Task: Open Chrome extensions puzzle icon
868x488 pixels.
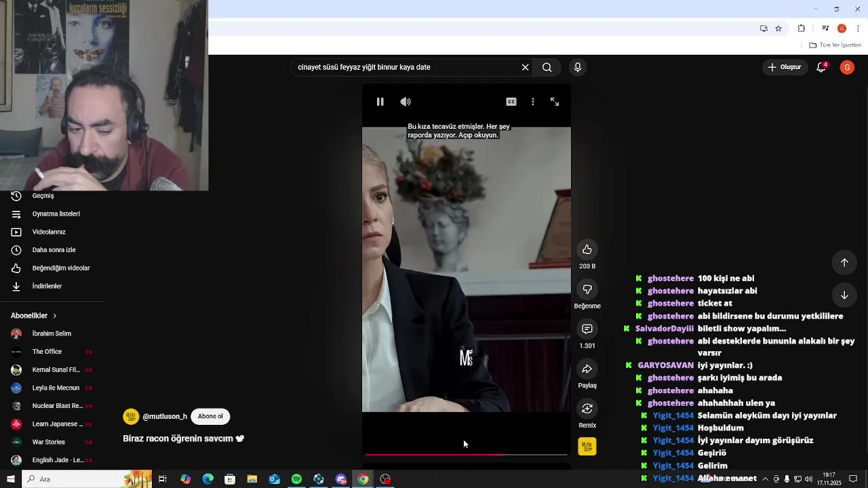Action: (802, 28)
